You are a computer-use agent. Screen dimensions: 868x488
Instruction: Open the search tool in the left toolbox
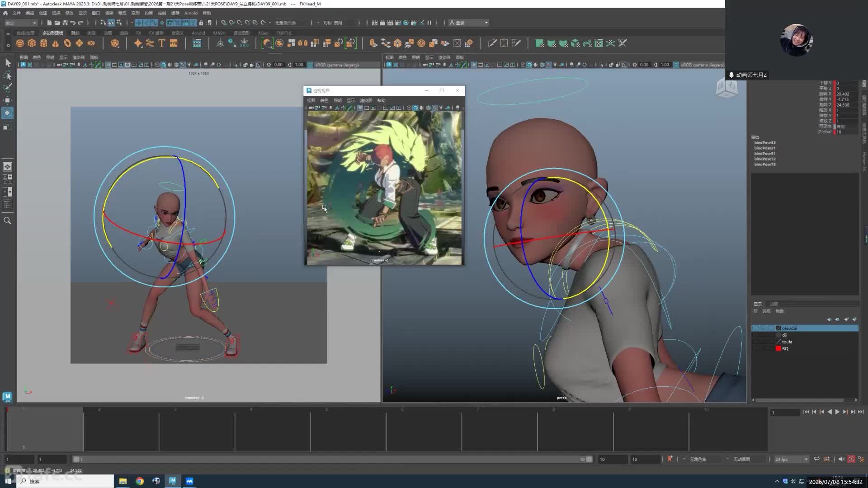tap(7, 221)
